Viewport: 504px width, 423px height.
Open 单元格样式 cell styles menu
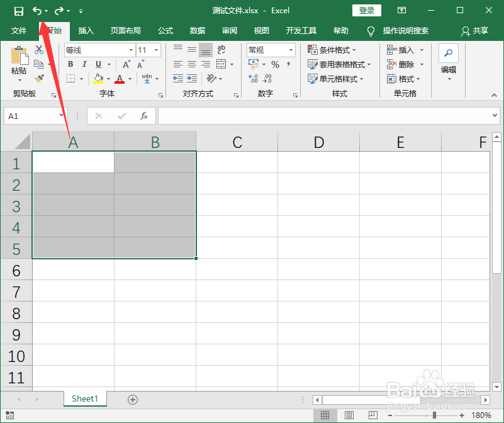coord(335,79)
